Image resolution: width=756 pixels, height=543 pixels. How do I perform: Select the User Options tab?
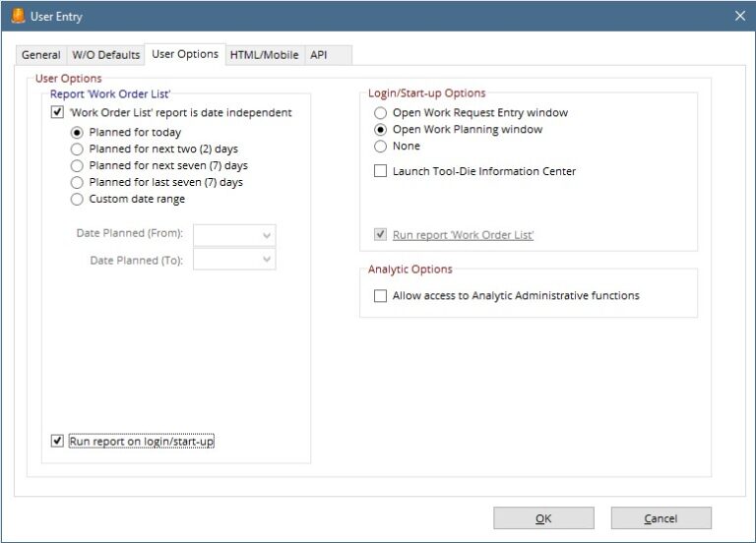pyautogui.click(x=185, y=54)
